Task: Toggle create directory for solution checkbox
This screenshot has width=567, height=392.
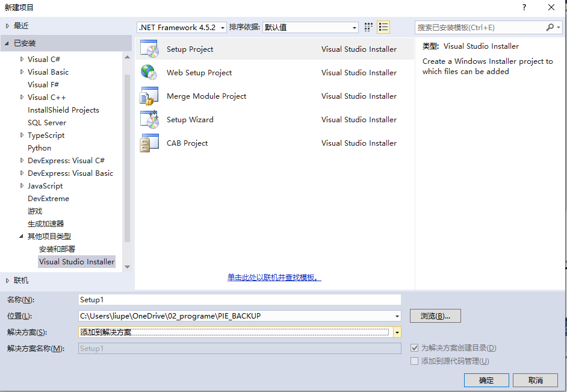Action: (x=414, y=348)
